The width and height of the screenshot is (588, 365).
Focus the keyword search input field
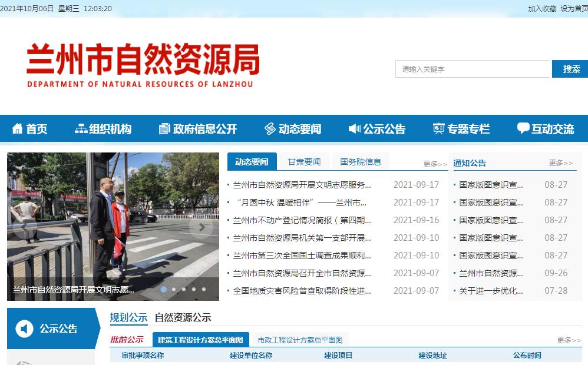click(472, 69)
